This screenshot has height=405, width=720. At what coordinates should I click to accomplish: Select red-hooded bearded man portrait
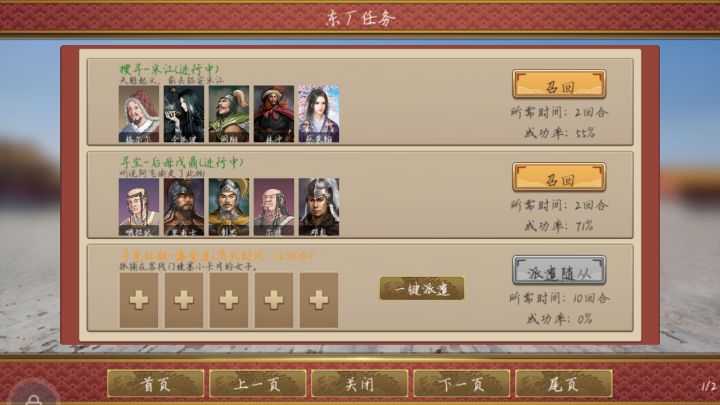tap(139, 113)
